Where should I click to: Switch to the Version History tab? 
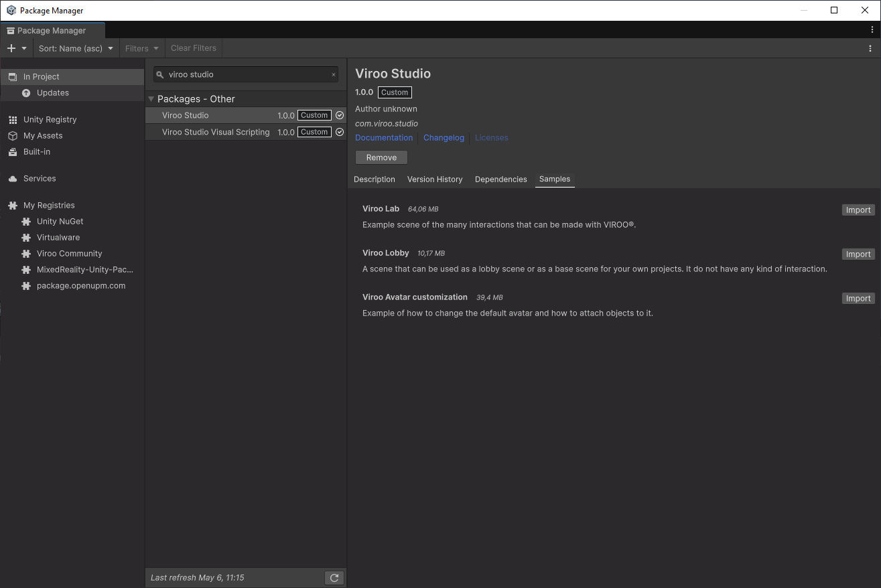(x=435, y=179)
